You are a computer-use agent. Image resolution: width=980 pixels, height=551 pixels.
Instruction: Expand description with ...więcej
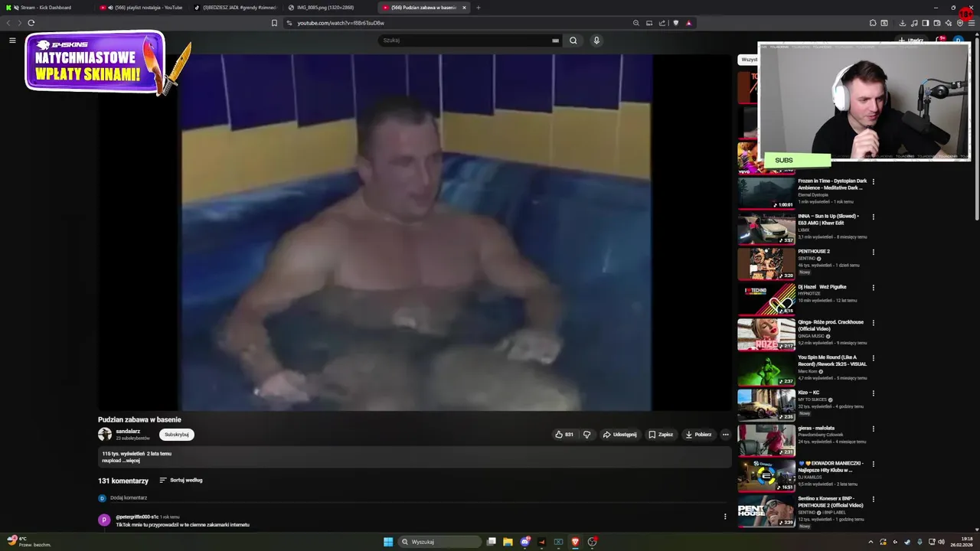point(132,461)
